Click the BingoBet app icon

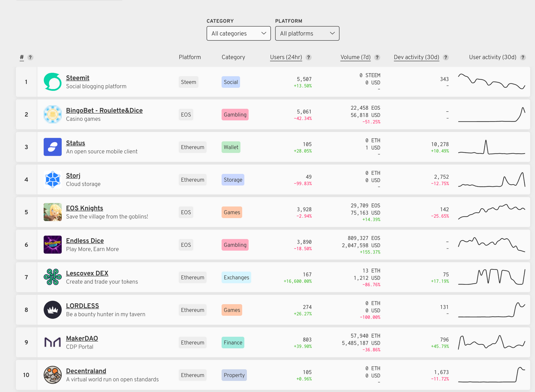pos(53,115)
